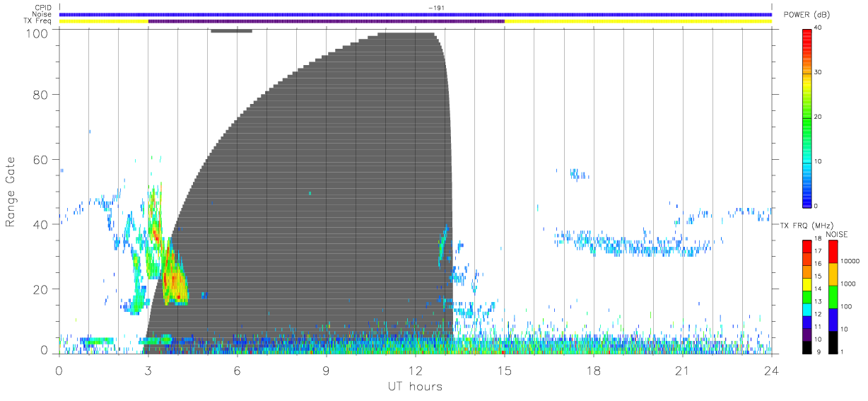Click the 12 label on the TX FRQ legend
Viewport: 868px width, 401px height.
[x=817, y=314]
